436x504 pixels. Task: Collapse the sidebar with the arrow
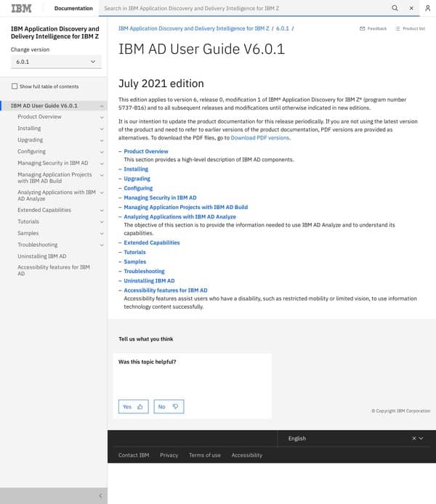pyautogui.click(x=100, y=496)
